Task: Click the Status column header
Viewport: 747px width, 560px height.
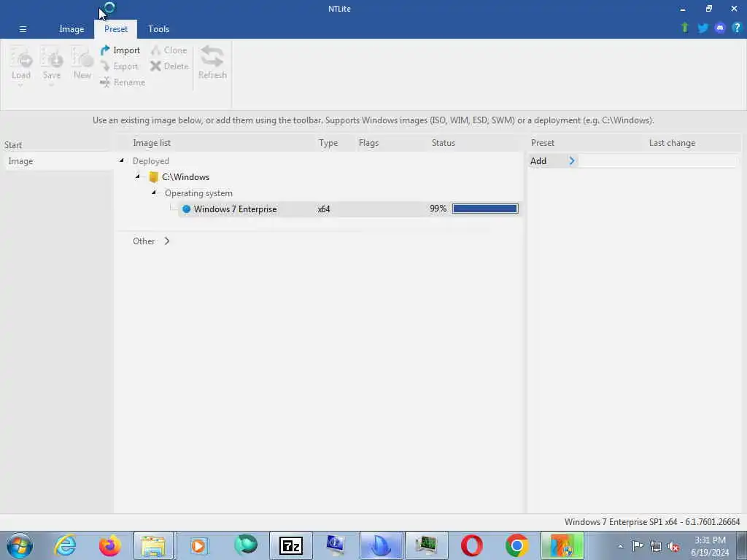Action: 444,143
